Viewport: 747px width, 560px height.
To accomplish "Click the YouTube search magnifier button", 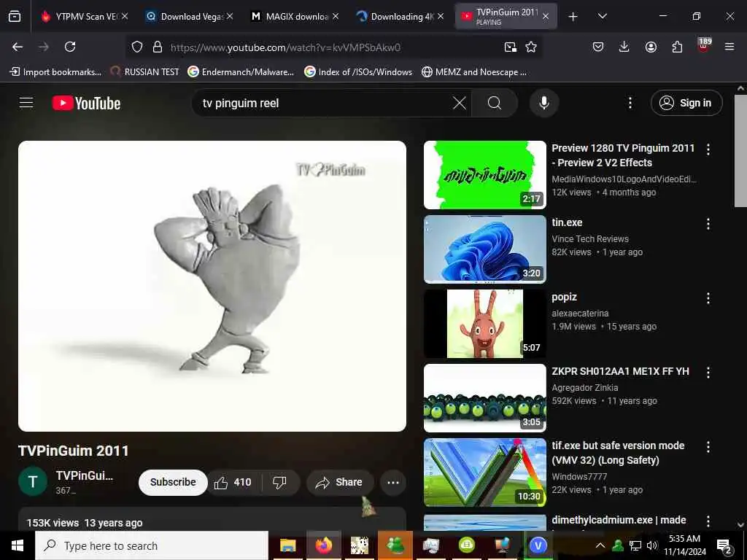I will click(495, 103).
